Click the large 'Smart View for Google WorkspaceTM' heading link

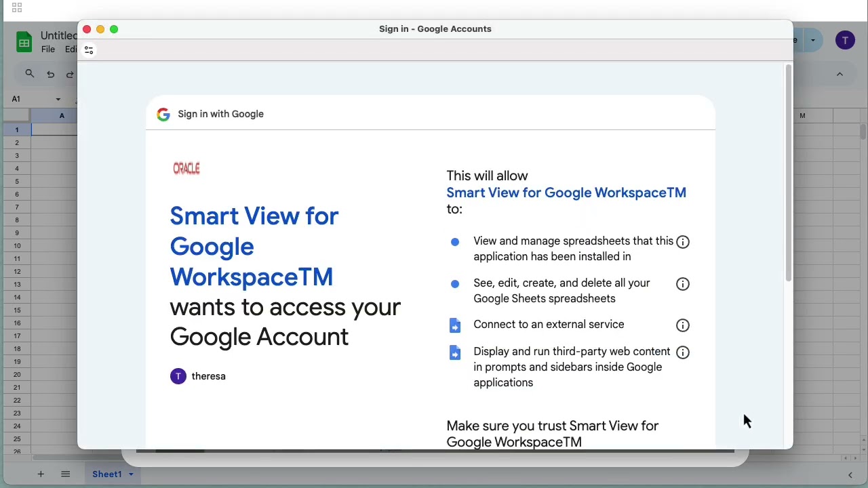tap(254, 247)
